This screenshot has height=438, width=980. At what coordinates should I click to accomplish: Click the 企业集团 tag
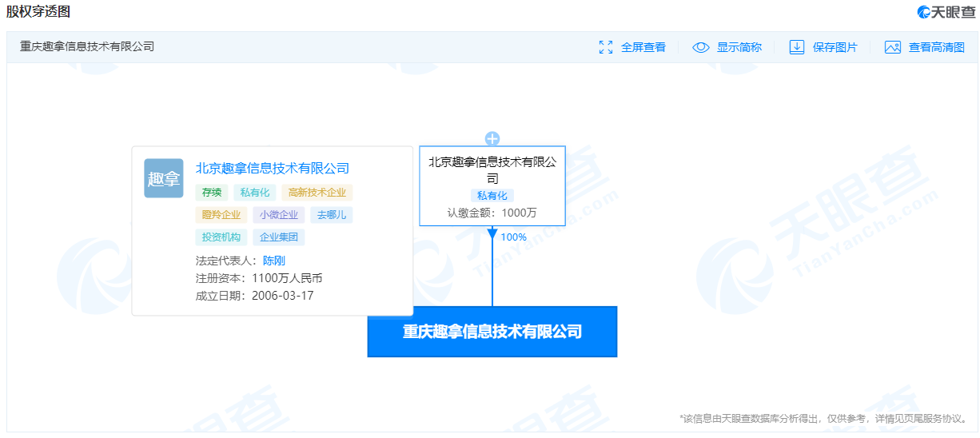click(x=279, y=237)
